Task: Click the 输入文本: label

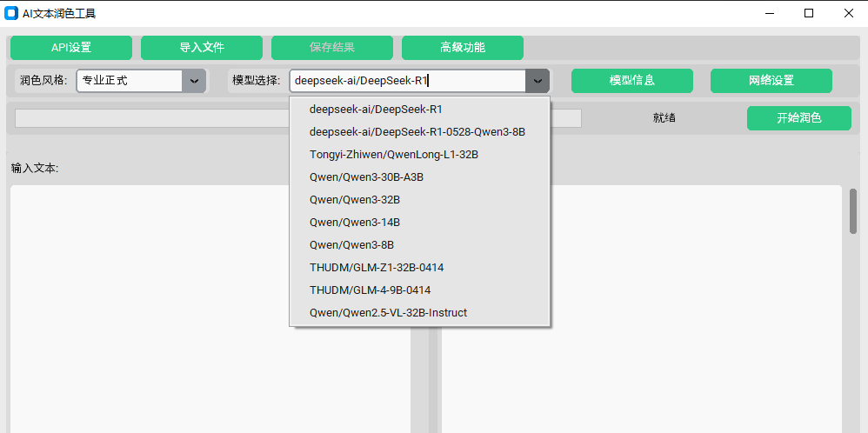Action: coord(35,169)
